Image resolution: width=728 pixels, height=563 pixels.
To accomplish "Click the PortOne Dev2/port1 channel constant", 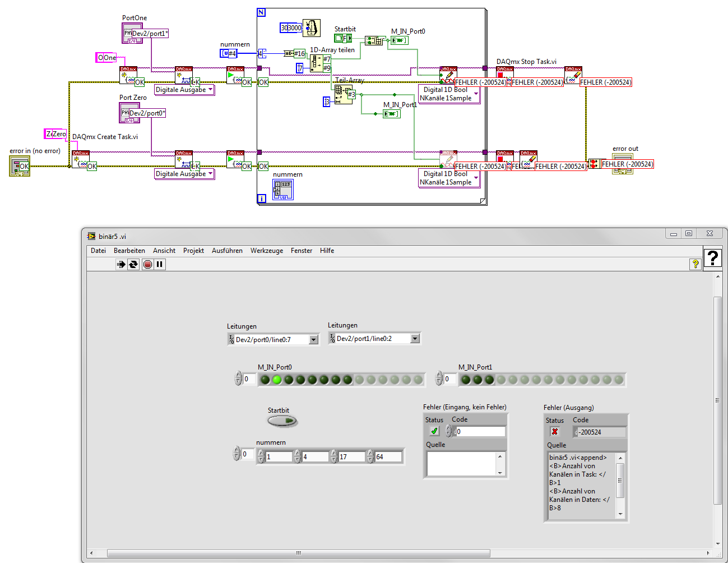I will coord(150,34).
